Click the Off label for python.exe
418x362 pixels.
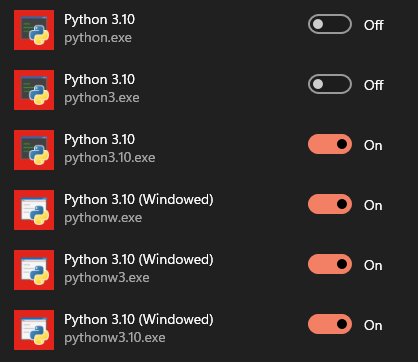[374, 25]
